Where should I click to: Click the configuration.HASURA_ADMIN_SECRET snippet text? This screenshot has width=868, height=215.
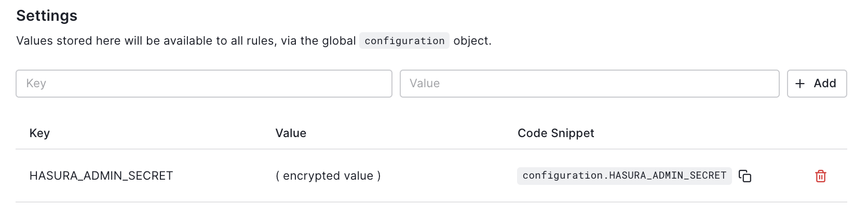(624, 176)
